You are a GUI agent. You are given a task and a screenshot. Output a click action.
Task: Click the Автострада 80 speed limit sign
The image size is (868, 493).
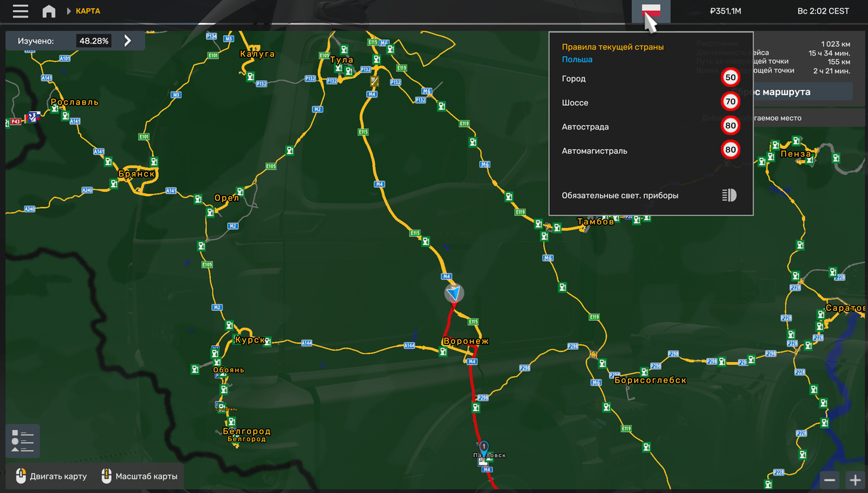(730, 125)
